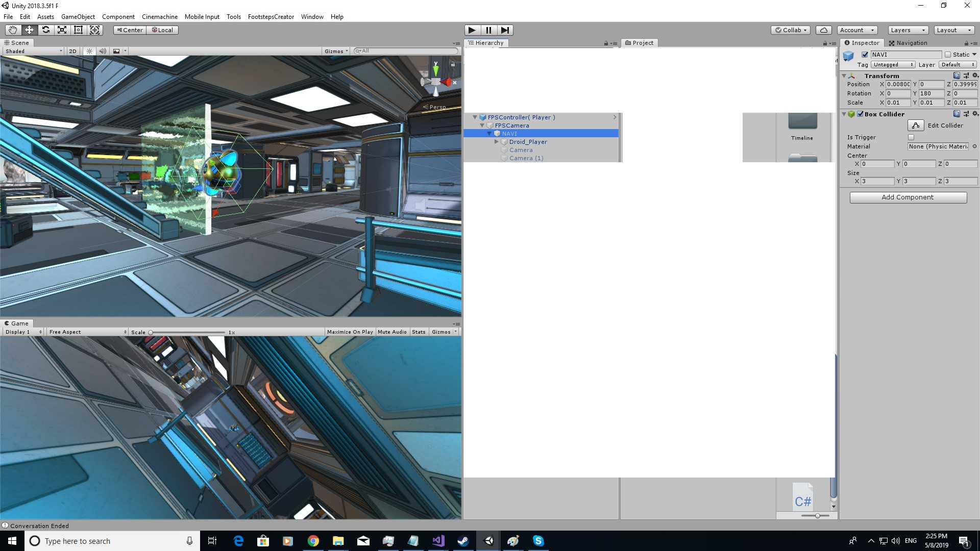Disable the Box Collider component checkbox
Screen dimensions: 980x551
[861, 114]
